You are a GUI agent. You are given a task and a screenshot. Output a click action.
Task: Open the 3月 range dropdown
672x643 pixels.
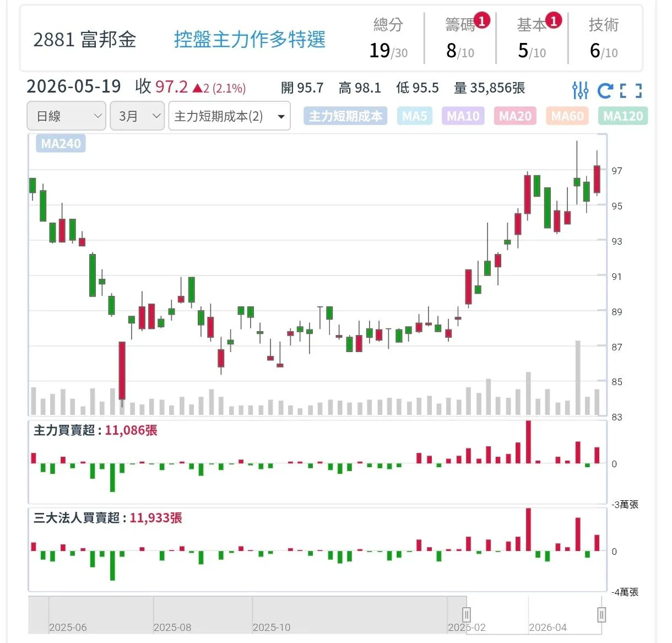(137, 116)
